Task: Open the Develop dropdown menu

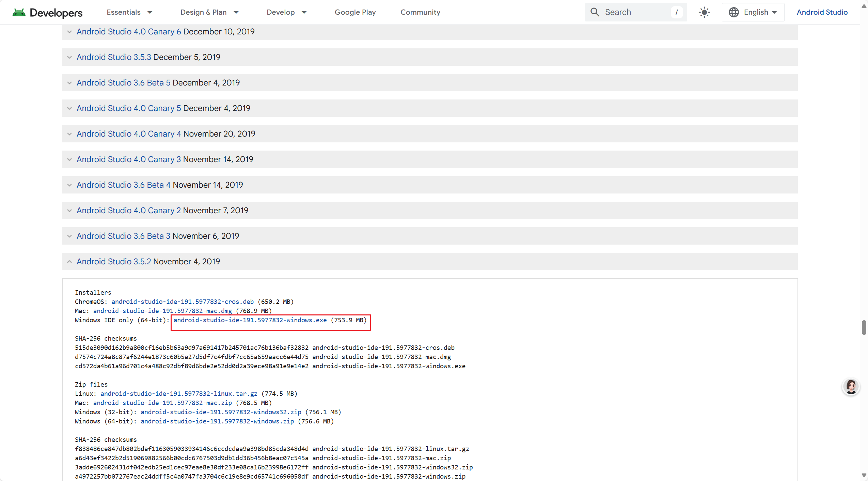Action: (x=287, y=12)
